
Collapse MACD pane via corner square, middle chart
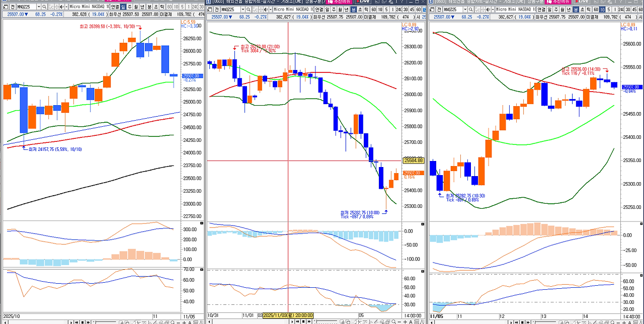[x=424, y=223]
